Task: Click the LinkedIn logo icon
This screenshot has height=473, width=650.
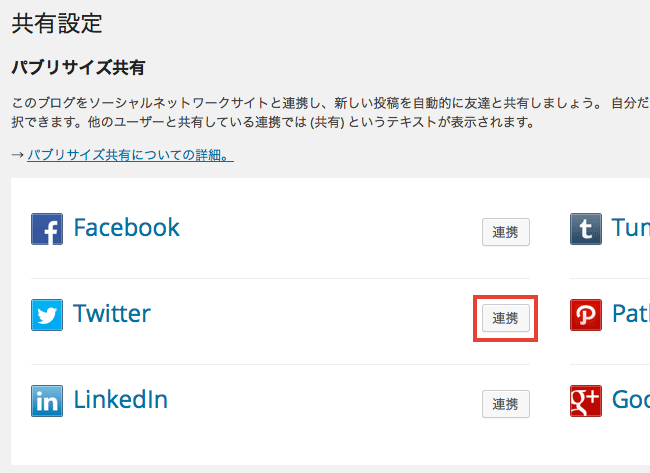Action: [x=47, y=401]
